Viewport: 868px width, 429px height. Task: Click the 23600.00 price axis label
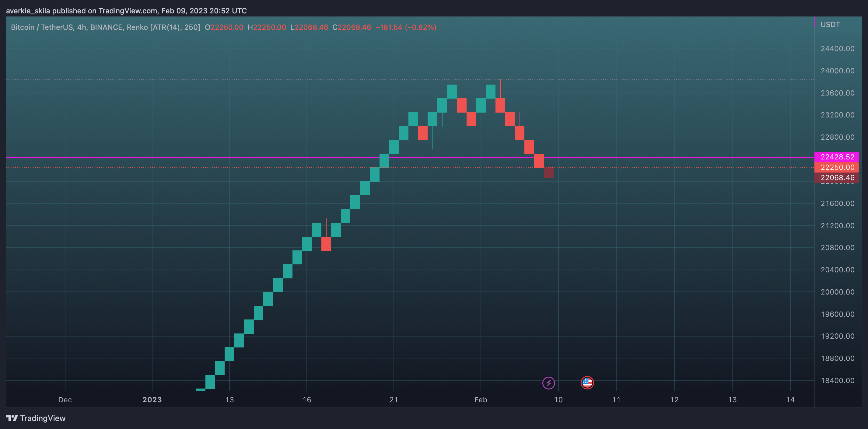(838, 93)
